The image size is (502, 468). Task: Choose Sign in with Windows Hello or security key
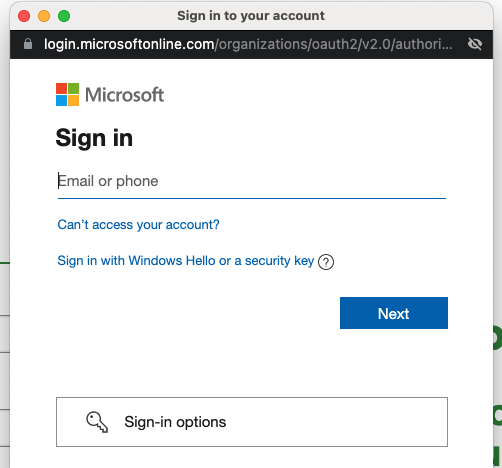pyautogui.click(x=186, y=261)
